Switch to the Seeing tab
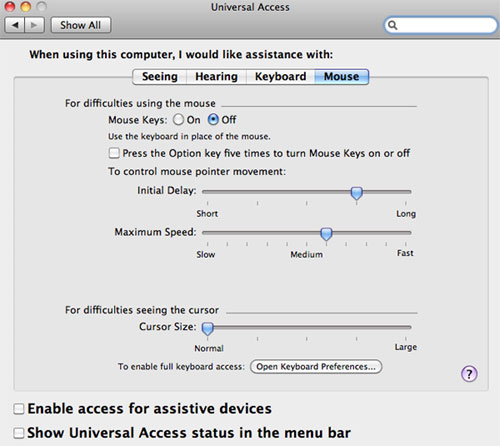This screenshot has width=500, height=446. point(160,77)
